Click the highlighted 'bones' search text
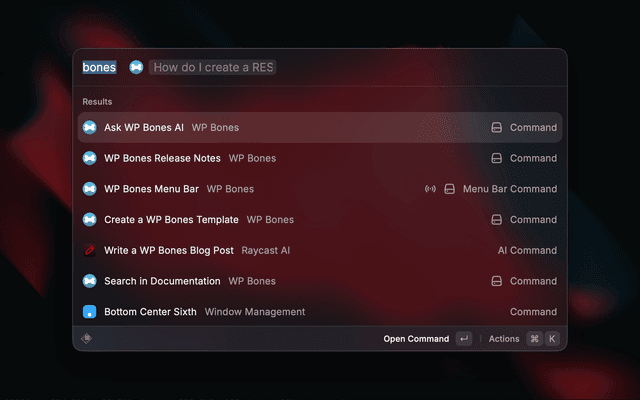This screenshot has height=400, width=640. pyautogui.click(x=99, y=67)
